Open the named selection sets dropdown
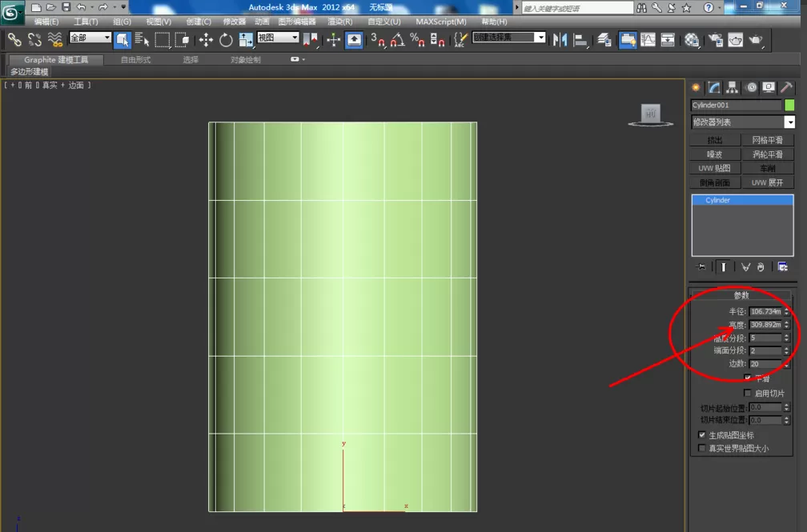 tap(509, 37)
